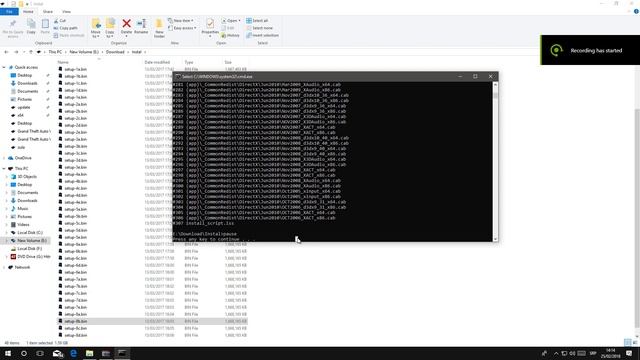Select the update folder in Quick access
This screenshot has height=360, width=640.
click(24, 107)
